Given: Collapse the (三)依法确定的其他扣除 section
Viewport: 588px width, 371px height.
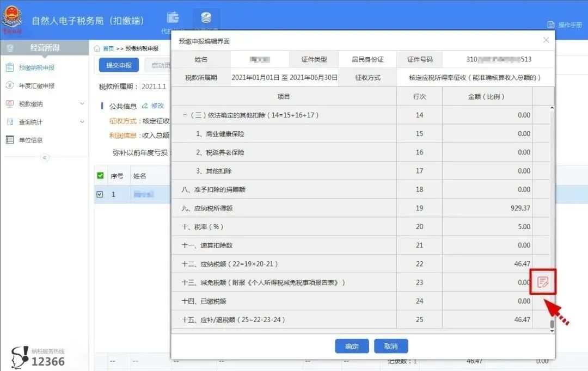Looking at the screenshot, I should (x=185, y=115).
